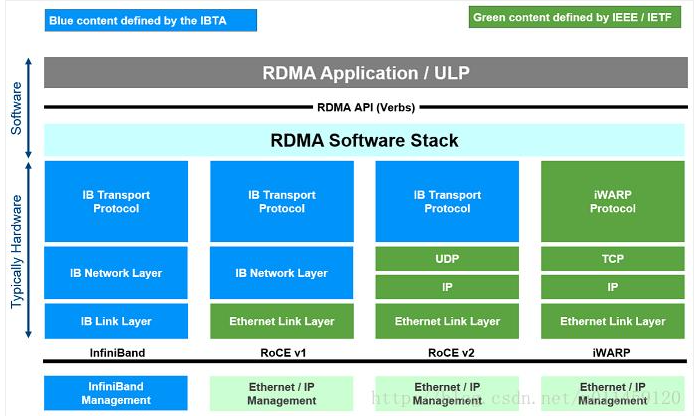Click the RDMA Application / ULP bar
The image size is (695, 416).
(366, 73)
